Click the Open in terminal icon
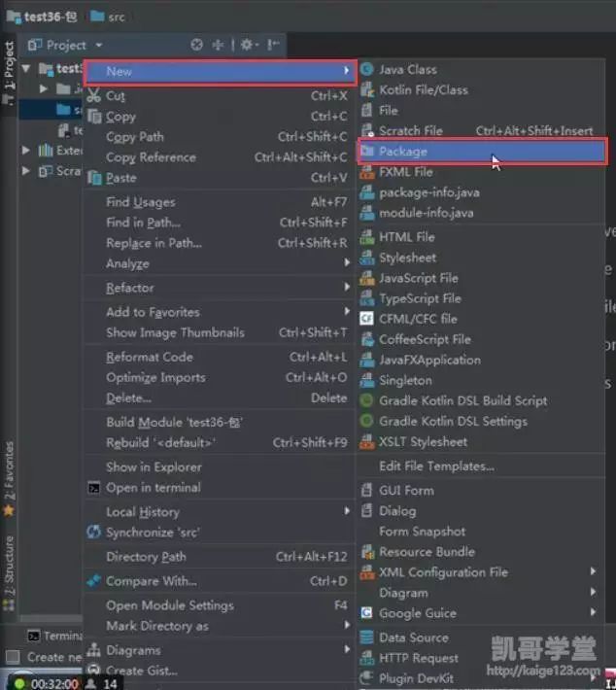The image size is (616, 690). click(x=93, y=488)
